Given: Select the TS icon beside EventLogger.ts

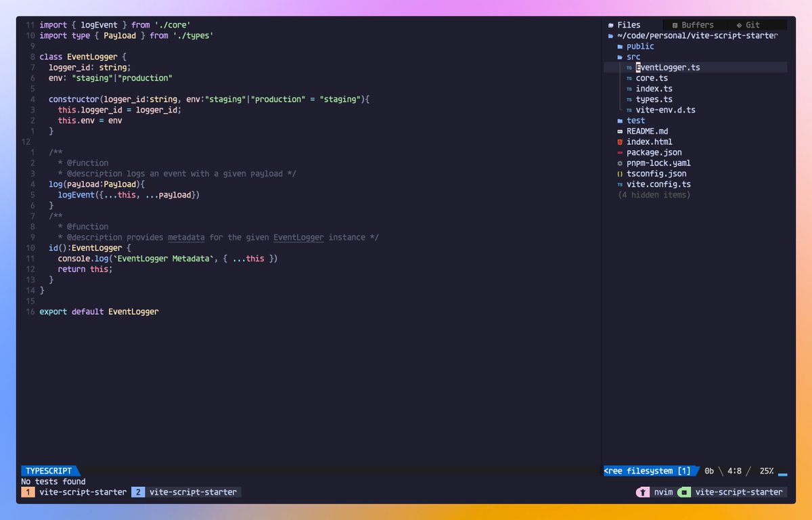Looking at the screenshot, I should point(629,67).
